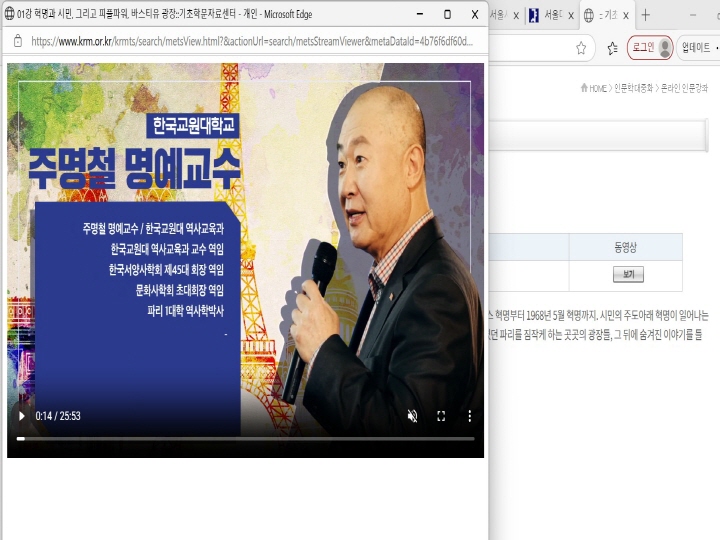Open video more options menu
The height and width of the screenshot is (540, 720).
click(469, 416)
